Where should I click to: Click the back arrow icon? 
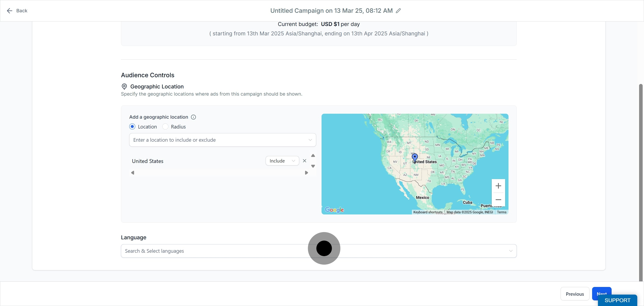[x=9, y=11]
